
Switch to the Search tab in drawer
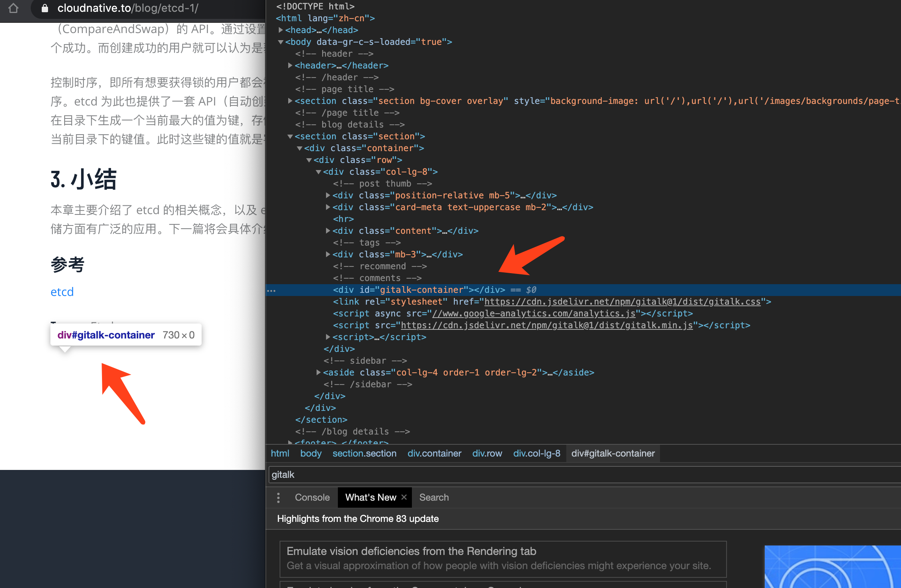tap(434, 497)
